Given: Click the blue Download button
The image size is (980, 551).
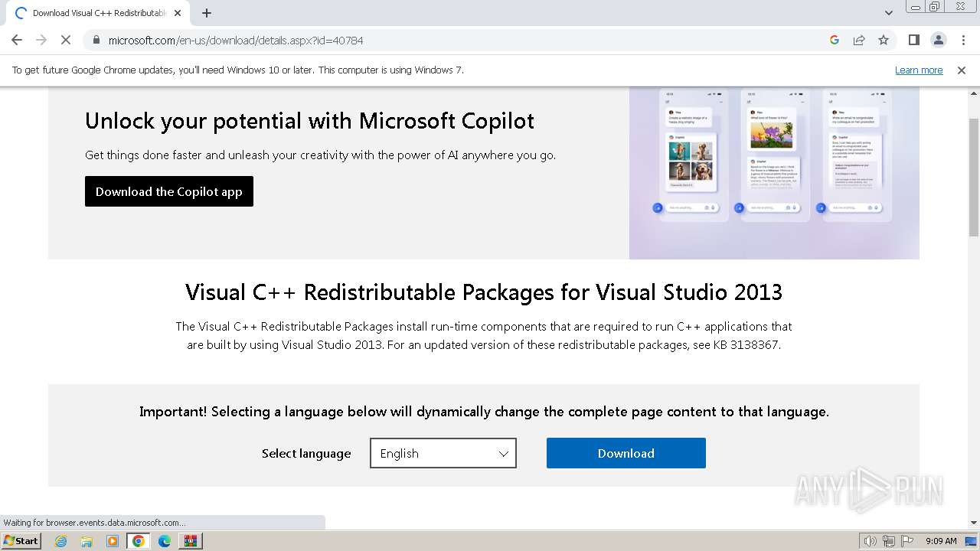Looking at the screenshot, I should (626, 453).
